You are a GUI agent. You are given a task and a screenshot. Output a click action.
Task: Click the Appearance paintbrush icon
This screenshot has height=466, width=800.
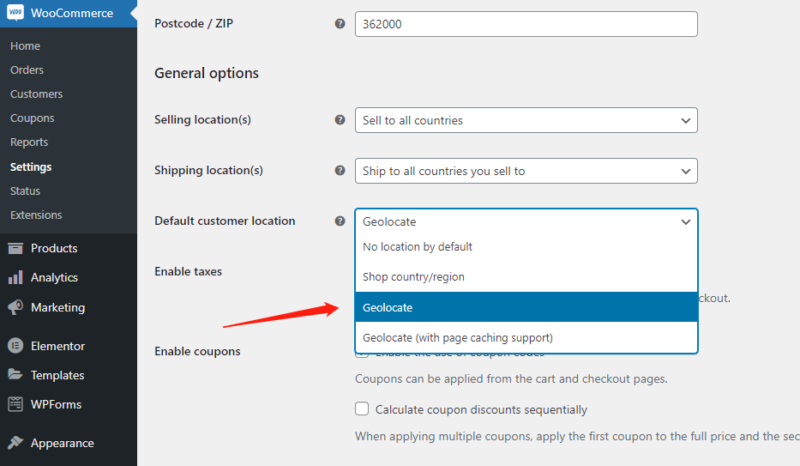tap(16, 443)
